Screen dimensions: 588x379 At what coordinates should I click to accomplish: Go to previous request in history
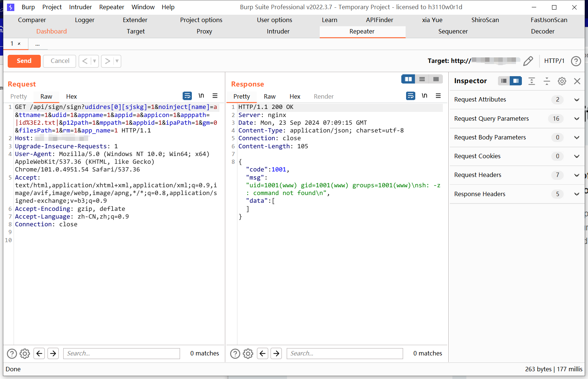click(85, 61)
